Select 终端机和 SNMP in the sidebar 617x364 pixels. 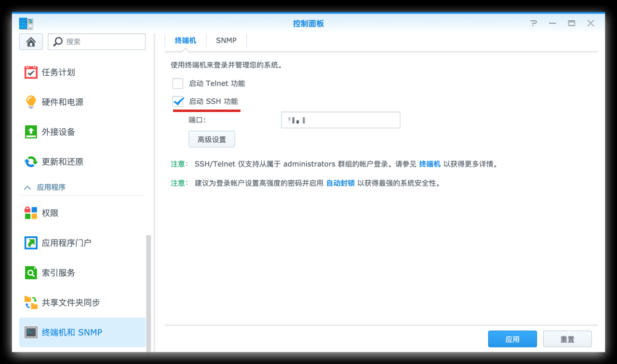[82, 332]
